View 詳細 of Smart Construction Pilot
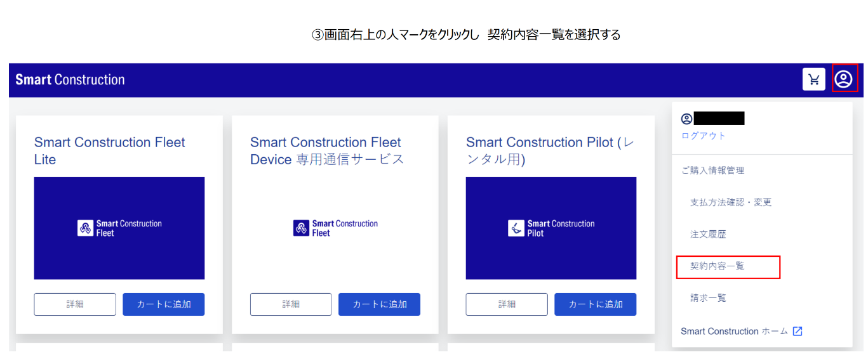The image size is (868, 364). click(x=507, y=304)
